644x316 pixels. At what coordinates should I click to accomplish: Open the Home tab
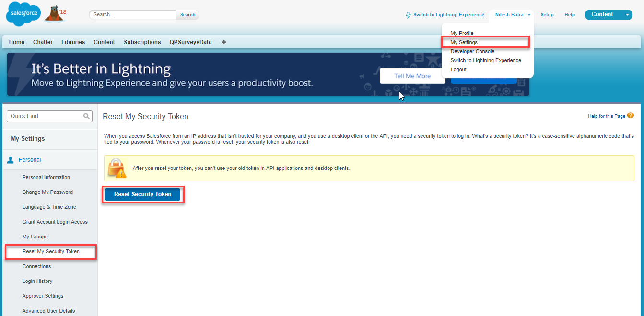click(17, 42)
